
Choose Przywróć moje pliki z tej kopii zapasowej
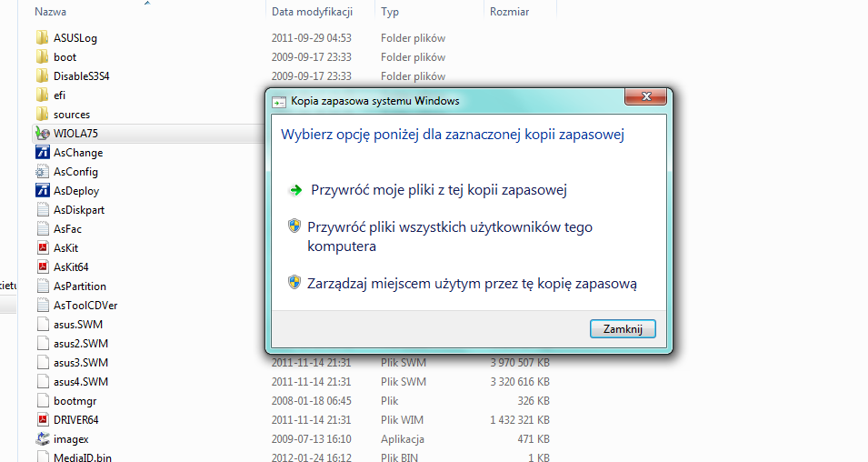(438, 190)
